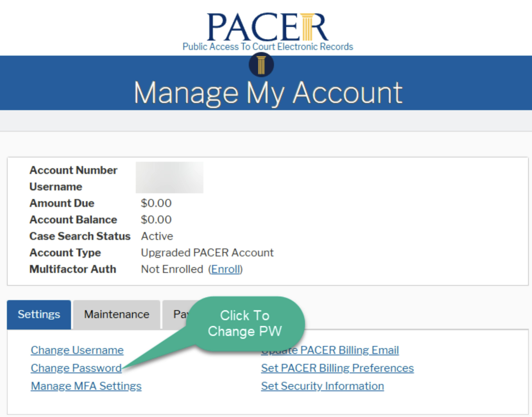Click the Case Search Status label
The height and width of the screenshot is (417, 532).
[80, 236]
